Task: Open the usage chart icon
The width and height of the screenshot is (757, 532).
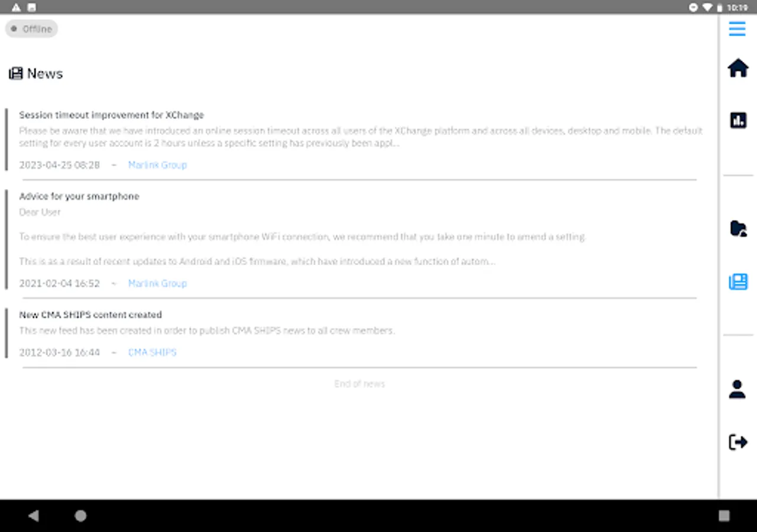Action: click(737, 120)
